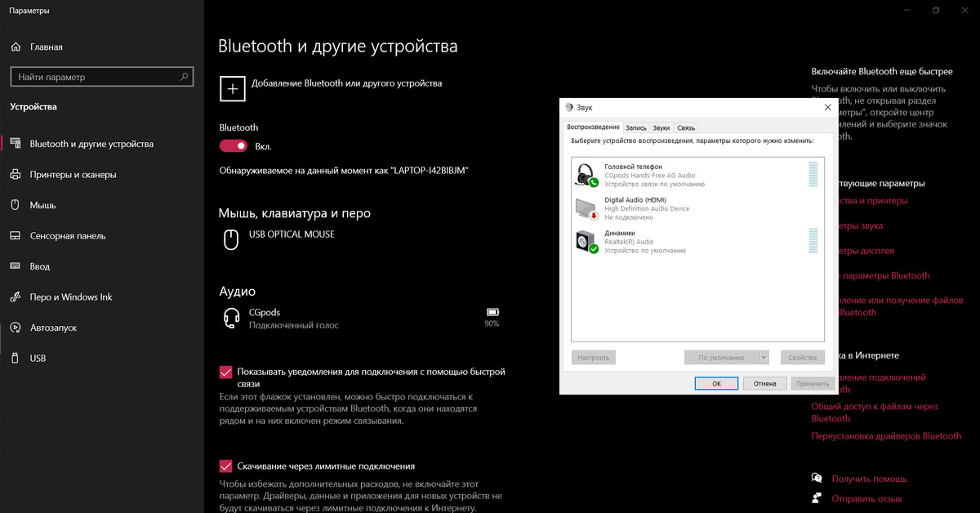The image size is (980, 513).
Task: Switch to the Звуки tab
Action: [661, 128]
